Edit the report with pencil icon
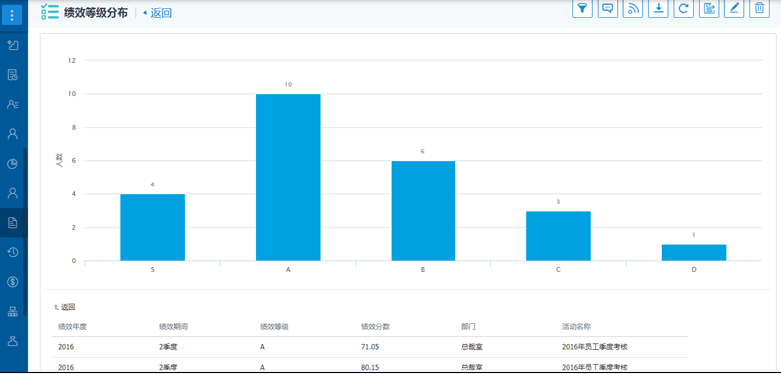This screenshot has width=781, height=374. click(734, 8)
